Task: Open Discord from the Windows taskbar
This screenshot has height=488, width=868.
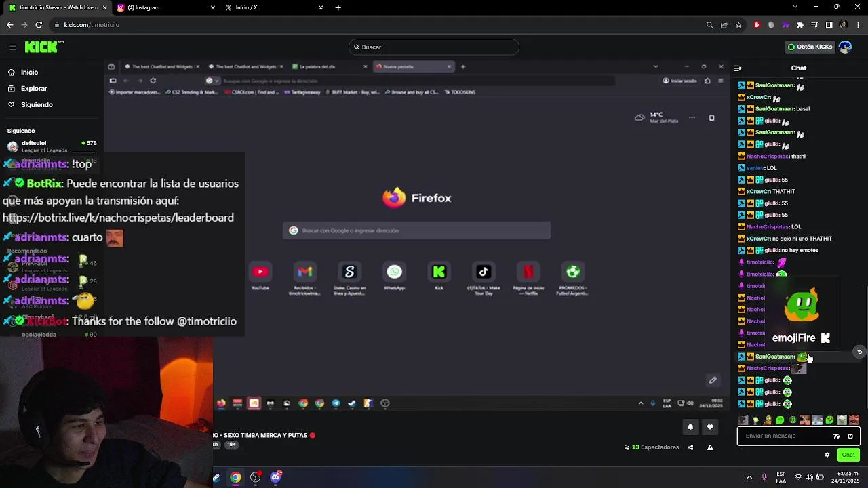Action: (275, 477)
